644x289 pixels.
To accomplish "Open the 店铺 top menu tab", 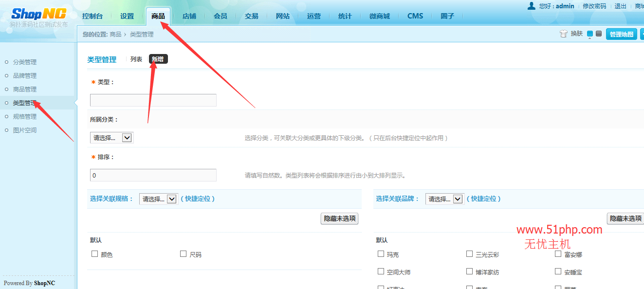I will (x=189, y=16).
